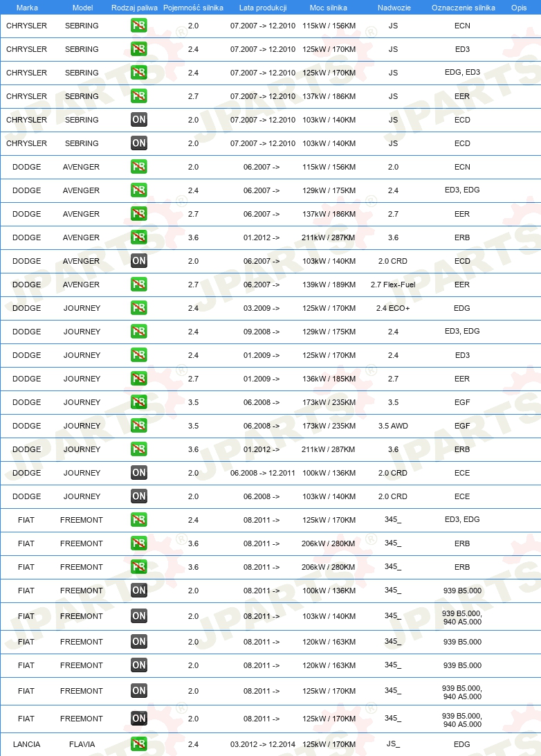This screenshot has width=541, height=756.
Task: Click diesel ON icon for Journey 103kW / 140KM
Action: pos(139,496)
